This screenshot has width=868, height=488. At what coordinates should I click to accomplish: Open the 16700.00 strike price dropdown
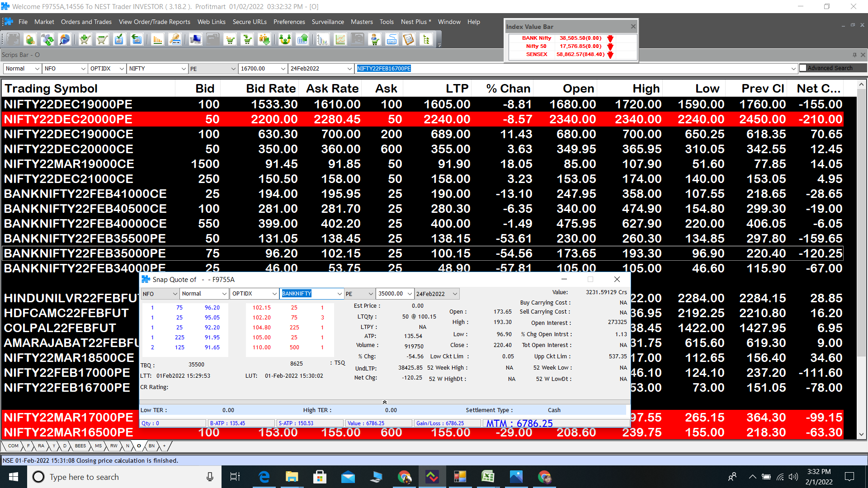point(283,69)
